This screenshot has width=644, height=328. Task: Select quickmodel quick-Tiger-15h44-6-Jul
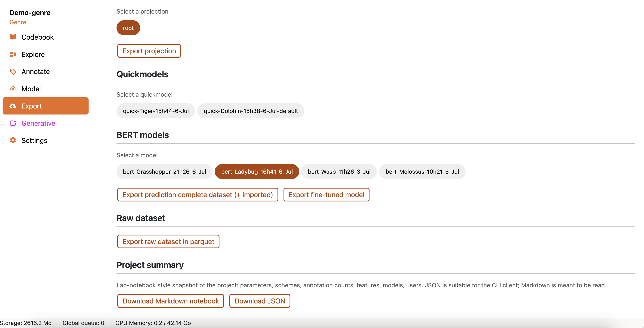[156, 111]
